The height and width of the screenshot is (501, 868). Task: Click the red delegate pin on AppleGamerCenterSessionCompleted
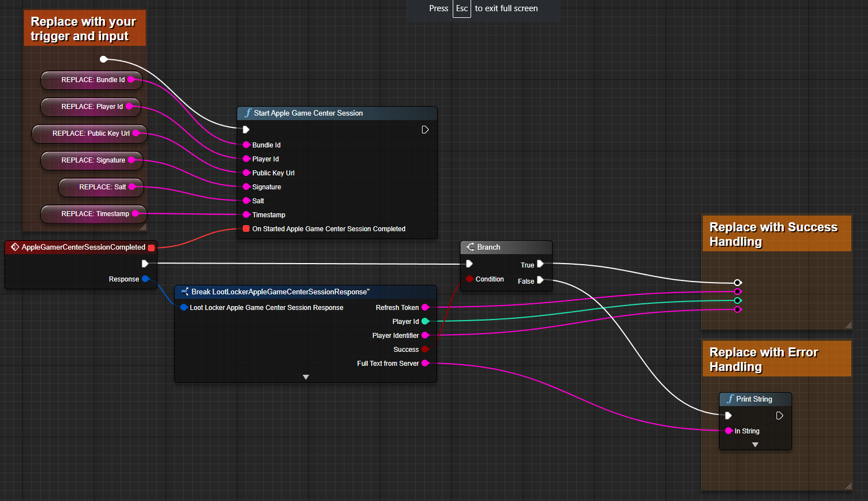151,247
